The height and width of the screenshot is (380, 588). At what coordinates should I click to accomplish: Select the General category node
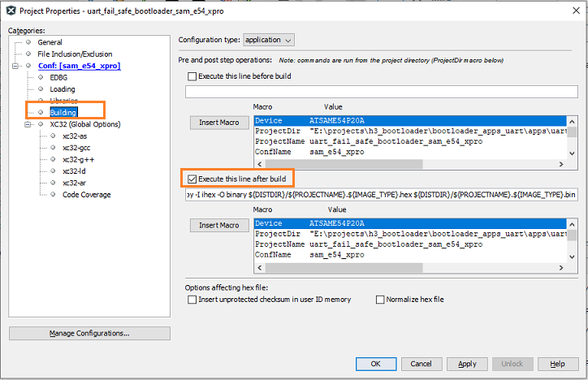[x=50, y=42]
